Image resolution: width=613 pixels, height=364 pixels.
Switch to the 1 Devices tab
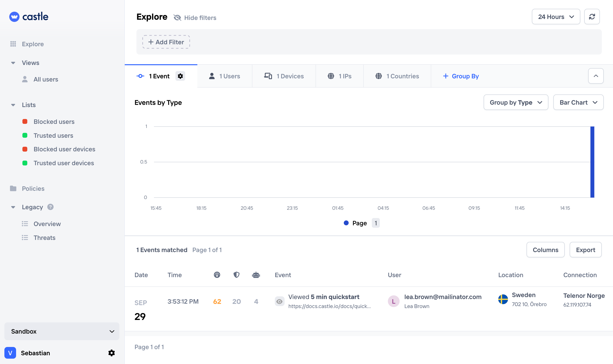click(x=284, y=76)
